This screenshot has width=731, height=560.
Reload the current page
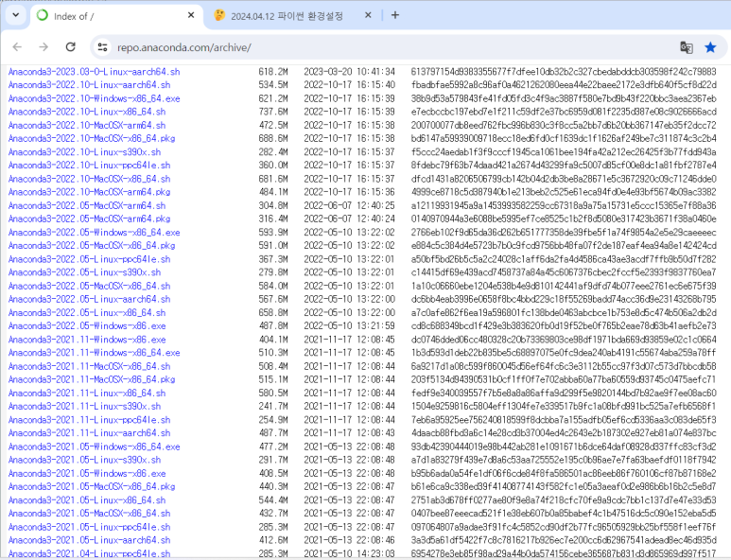[x=70, y=47]
